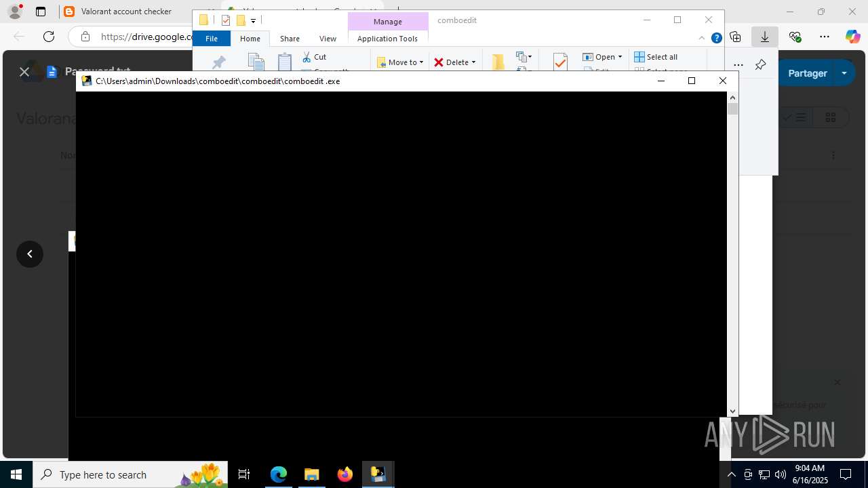Click Pin to Quick access icon
Viewport: 868px width, 488px height.
click(218, 62)
